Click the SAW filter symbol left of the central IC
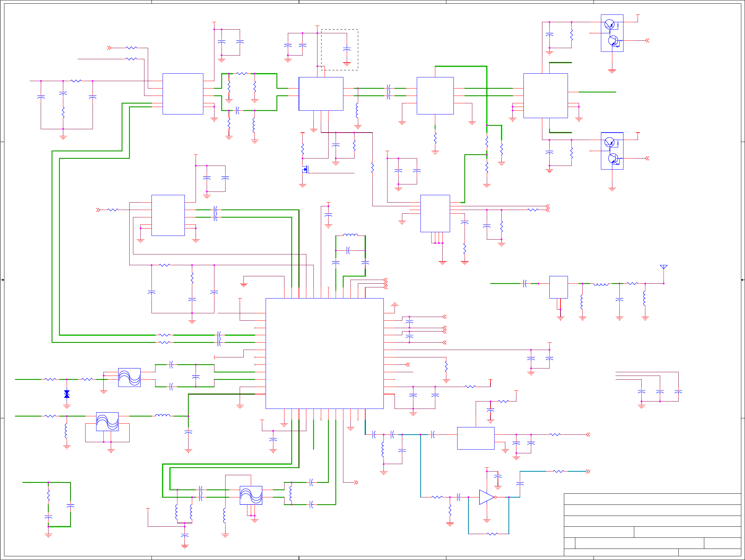The height and width of the screenshot is (560, 745). 129,377
